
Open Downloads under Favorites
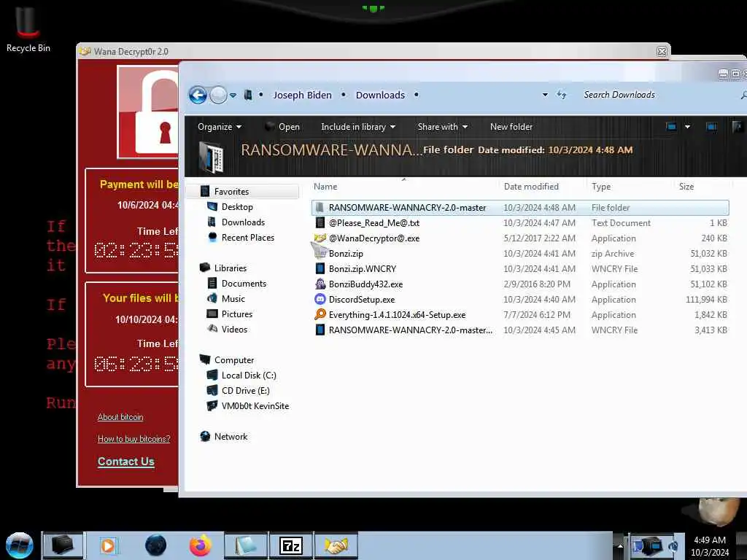[x=243, y=222]
